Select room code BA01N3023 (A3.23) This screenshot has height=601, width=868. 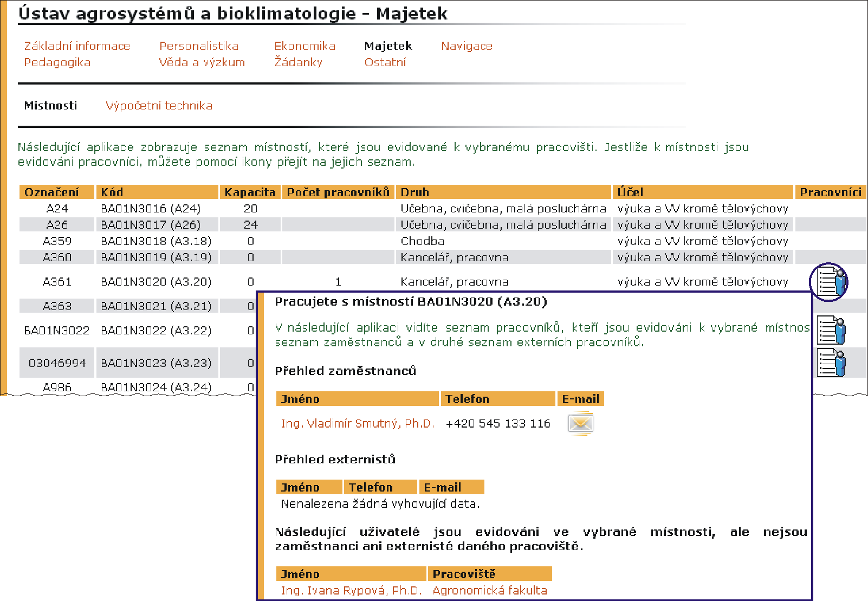(x=156, y=363)
